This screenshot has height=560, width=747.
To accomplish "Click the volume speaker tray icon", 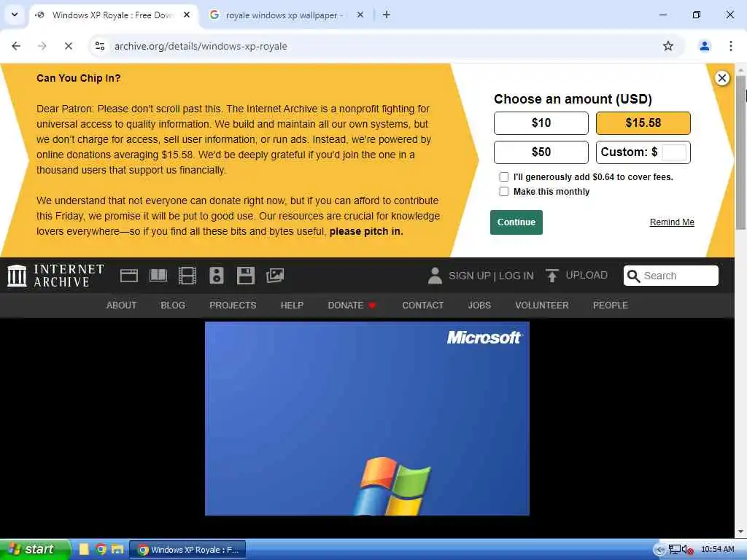I will 687,550.
